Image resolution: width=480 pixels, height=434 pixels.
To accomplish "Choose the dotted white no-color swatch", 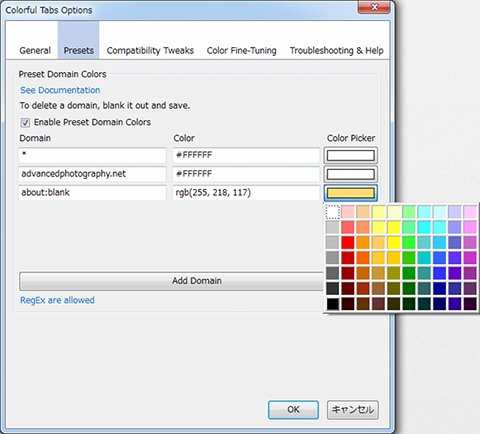I will pyautogui.click(x=332, y=212).
